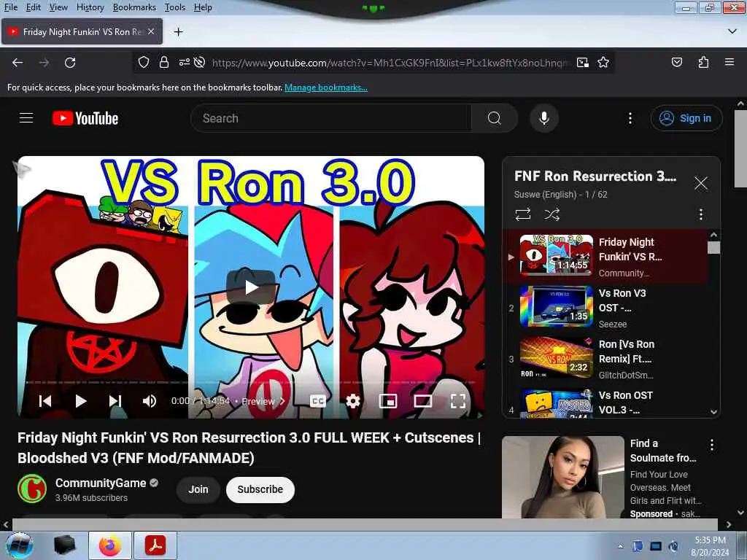Image resolution: width=747 pixels, height=560 pixels.
Task: Open a new browser tab
Action: pos(178,32)
